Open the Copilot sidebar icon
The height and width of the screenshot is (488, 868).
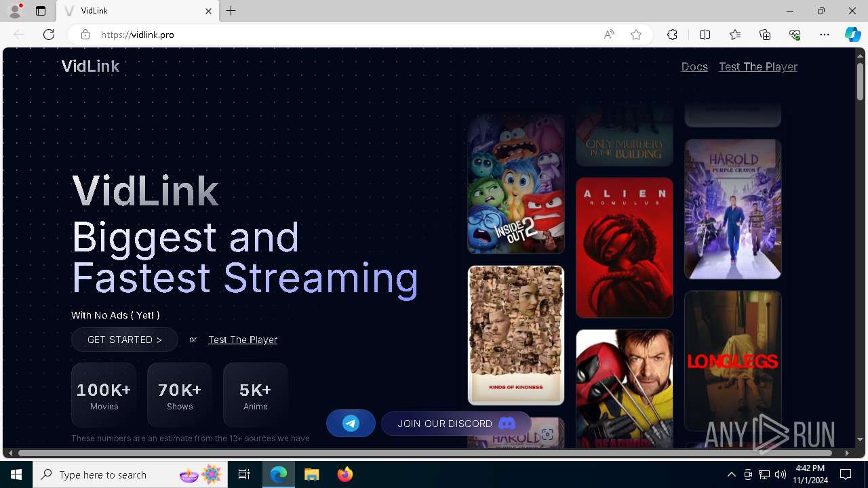853,35
